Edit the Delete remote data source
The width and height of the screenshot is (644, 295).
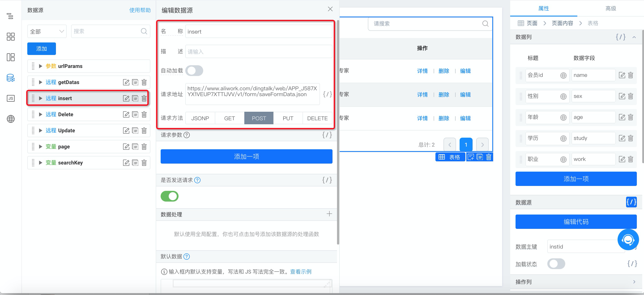tap(126, 114)
